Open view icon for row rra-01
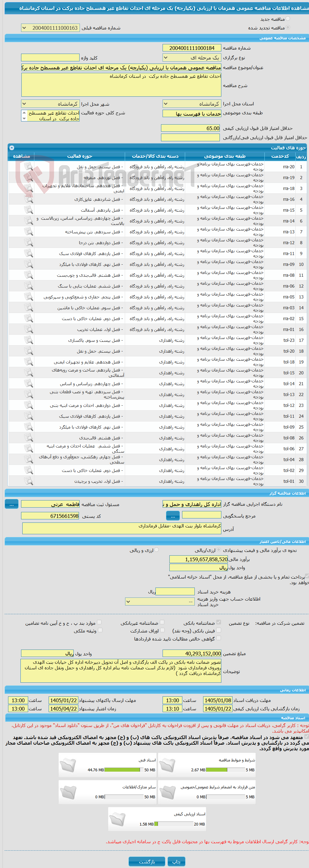Image resolution: width=309 pixels, height=868 pixels. point(28,329)
